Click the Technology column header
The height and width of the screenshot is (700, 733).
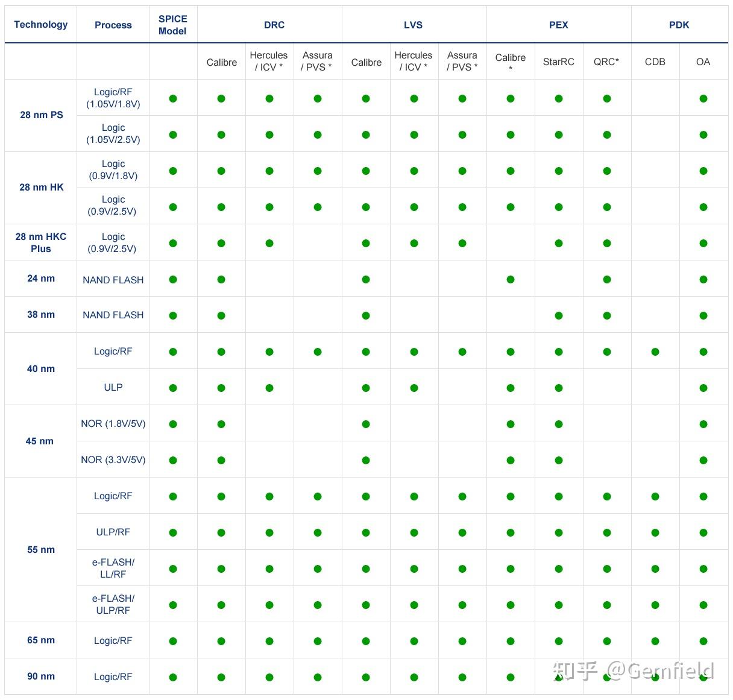pos(40,25)
